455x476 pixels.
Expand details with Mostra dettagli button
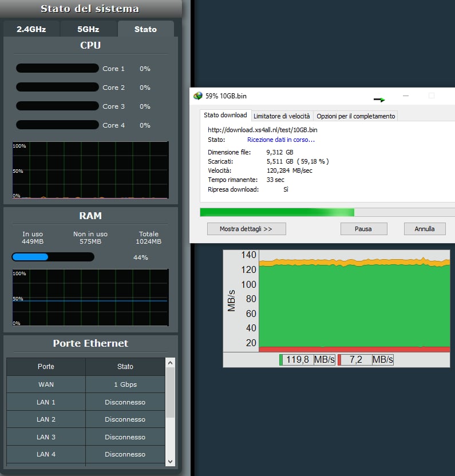[246, 229]
